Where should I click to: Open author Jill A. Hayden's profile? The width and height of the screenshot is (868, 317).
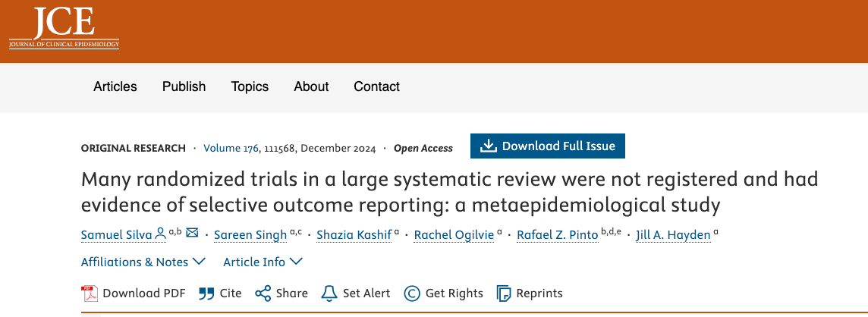coord(674,235)
